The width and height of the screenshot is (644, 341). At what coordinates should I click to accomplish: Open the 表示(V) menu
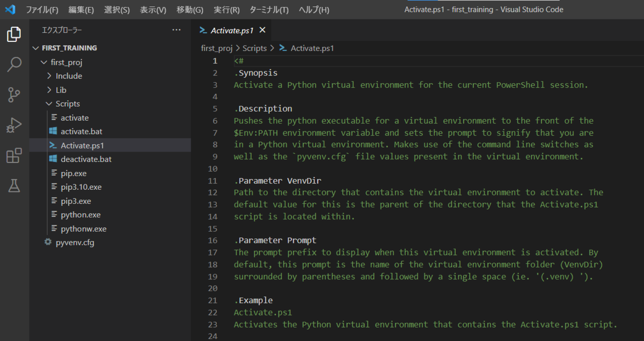point(153,10)
